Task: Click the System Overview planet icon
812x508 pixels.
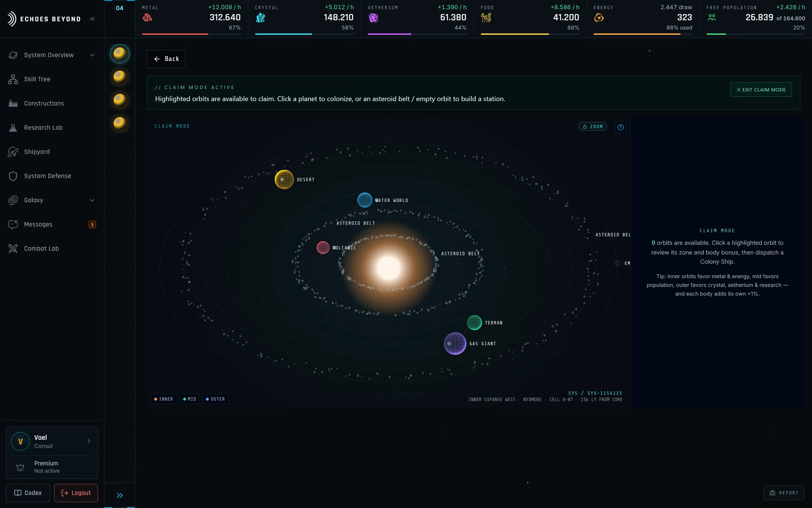Action: (13, 55)
